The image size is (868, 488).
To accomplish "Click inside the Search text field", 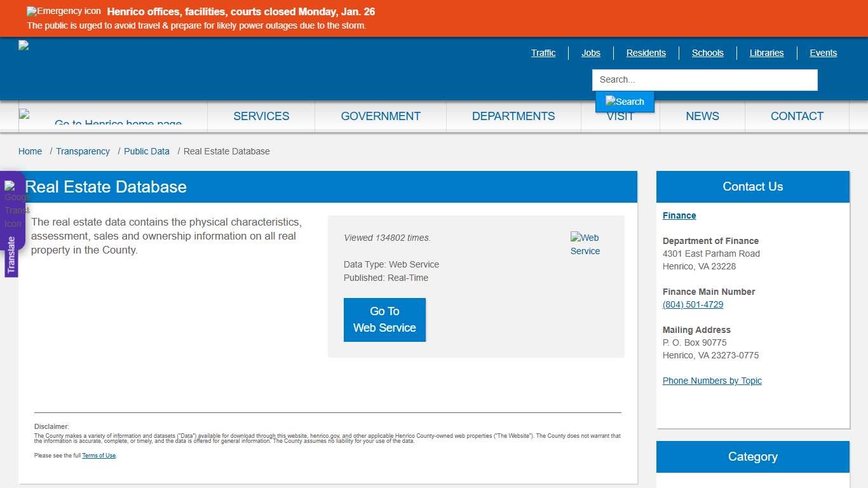I will (704, 79).
